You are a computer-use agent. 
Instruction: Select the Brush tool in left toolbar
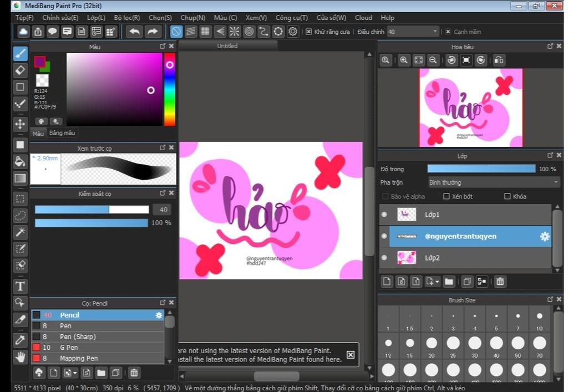(21, 54)
